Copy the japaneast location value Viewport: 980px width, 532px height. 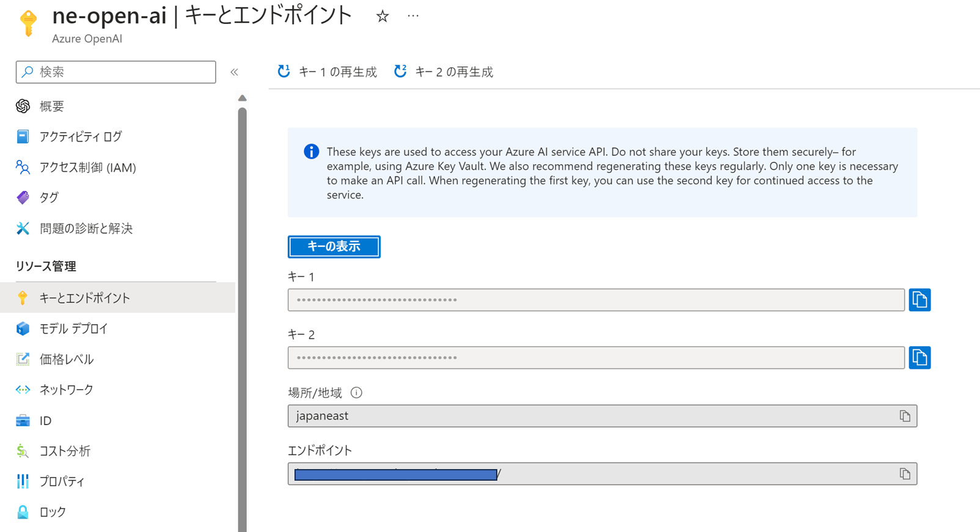coord(905,416)
